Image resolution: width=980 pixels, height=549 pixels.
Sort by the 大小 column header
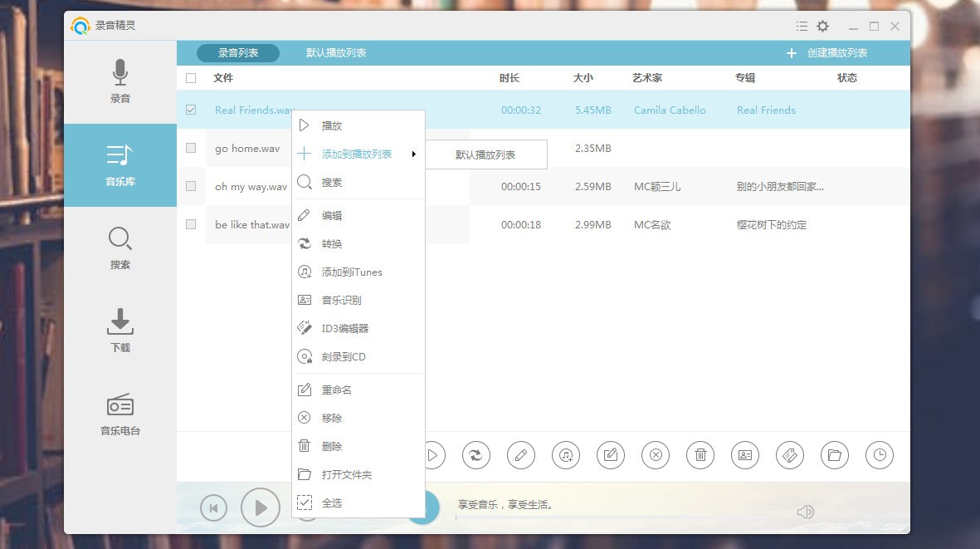583,78
